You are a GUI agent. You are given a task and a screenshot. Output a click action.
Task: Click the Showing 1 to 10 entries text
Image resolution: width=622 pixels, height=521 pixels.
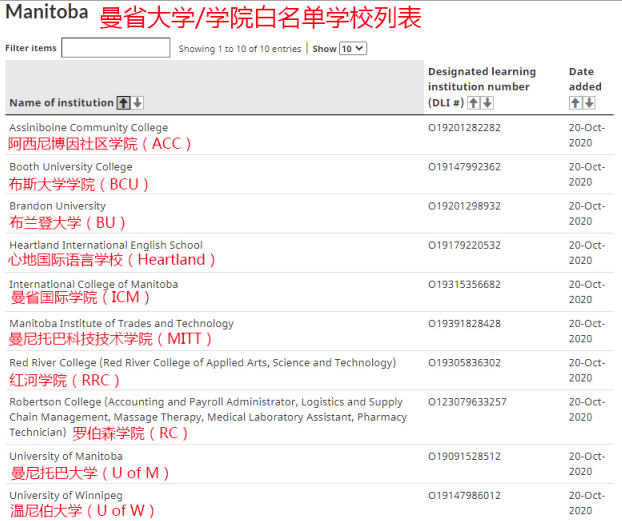point(240,49)
